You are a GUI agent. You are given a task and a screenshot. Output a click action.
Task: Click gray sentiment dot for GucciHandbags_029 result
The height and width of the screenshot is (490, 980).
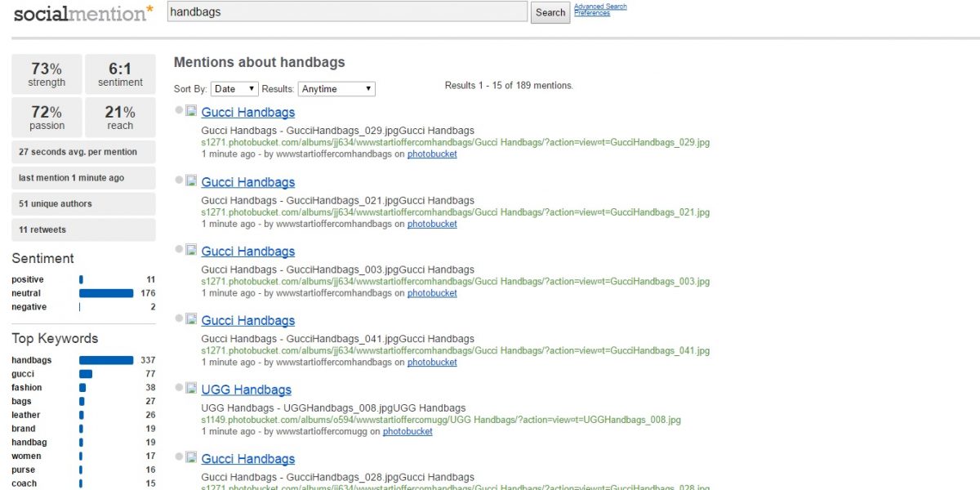coord(179,110)
